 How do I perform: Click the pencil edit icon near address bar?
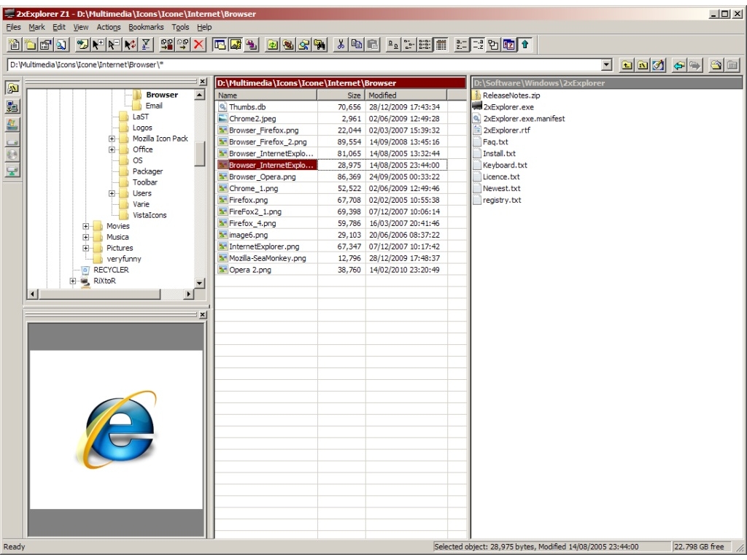tap(659, 65)
